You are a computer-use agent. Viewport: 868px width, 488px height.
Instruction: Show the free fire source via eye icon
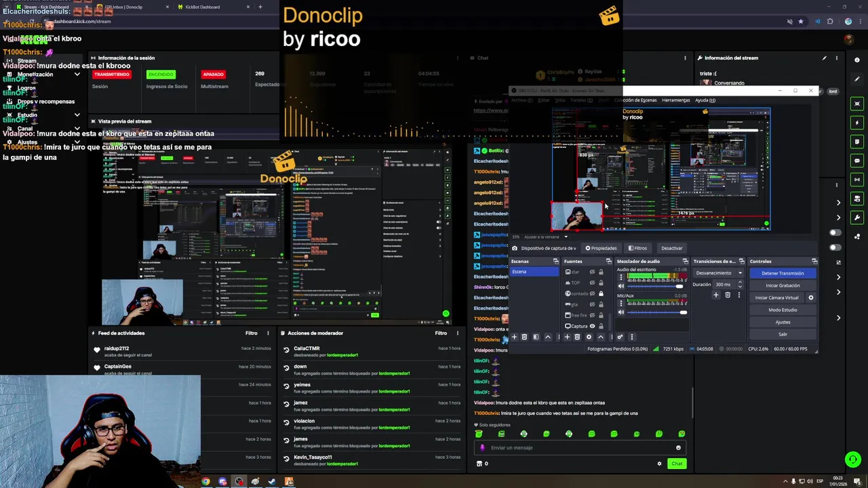click(x=592, y=315)
